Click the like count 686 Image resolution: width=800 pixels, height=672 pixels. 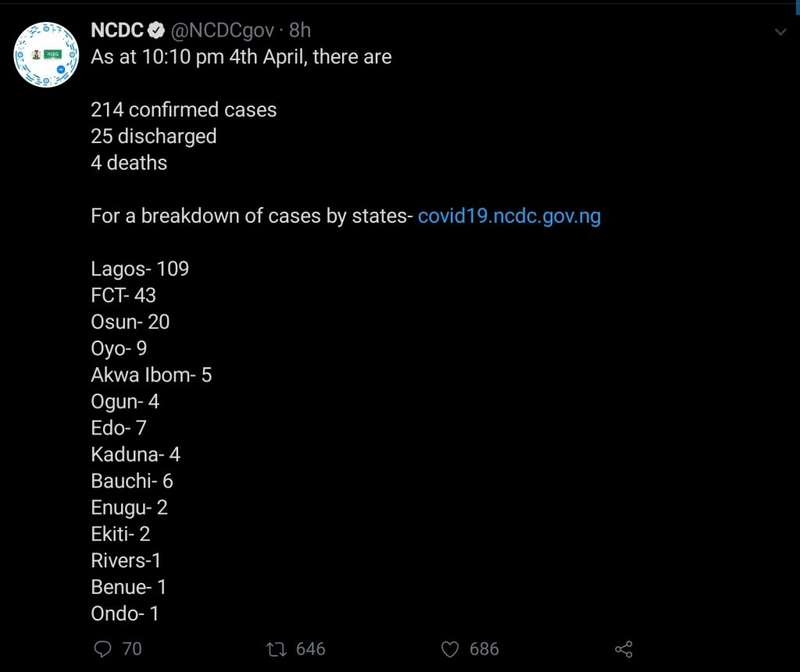pyautogui.click(x=484, y=649)
